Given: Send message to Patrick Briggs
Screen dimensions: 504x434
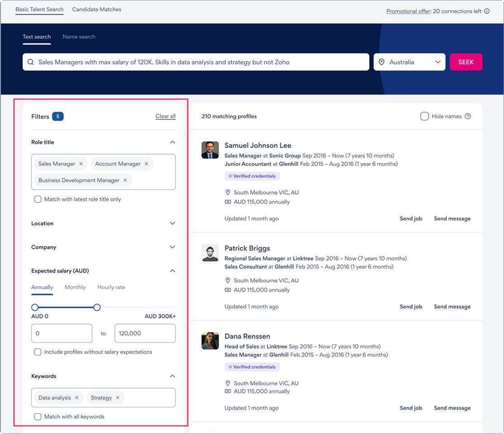Looking at the screenshot, I should tap(452, 307).
